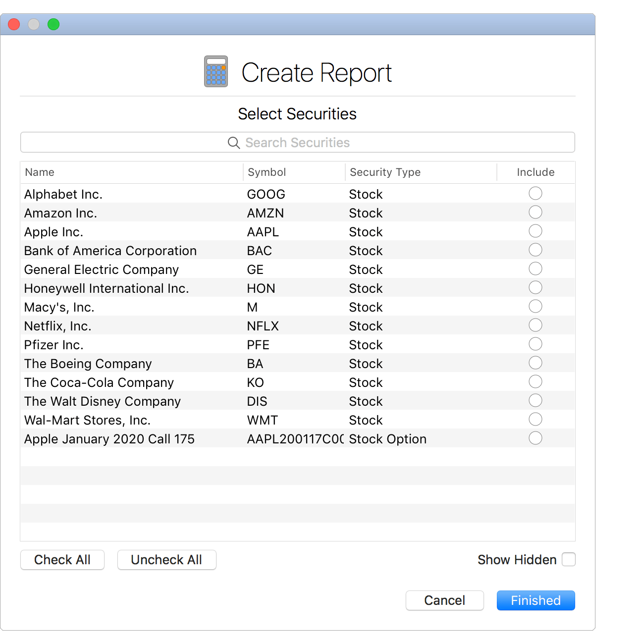644x644 pixels.
Task: Tick the Include circle for Wal-Mart Stores
Action: coord(535,419)
